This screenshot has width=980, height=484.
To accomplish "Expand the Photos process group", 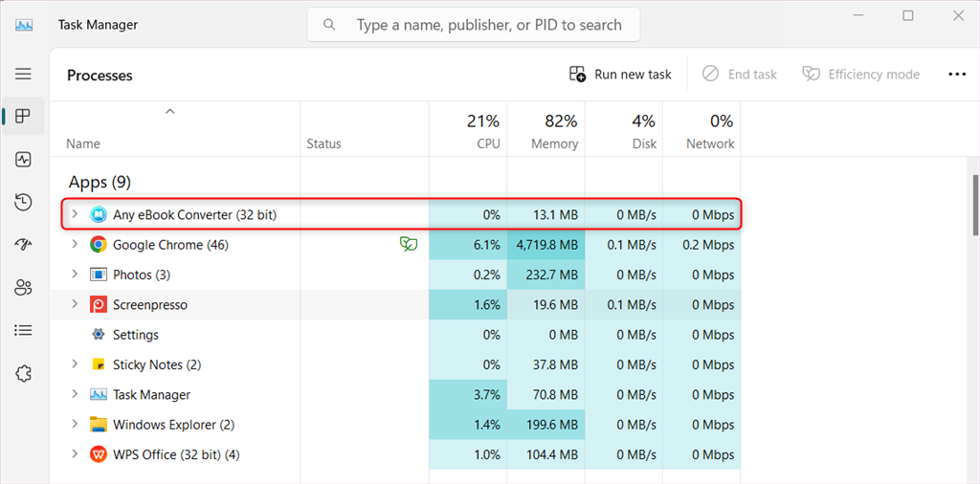I will click(75, 275).
